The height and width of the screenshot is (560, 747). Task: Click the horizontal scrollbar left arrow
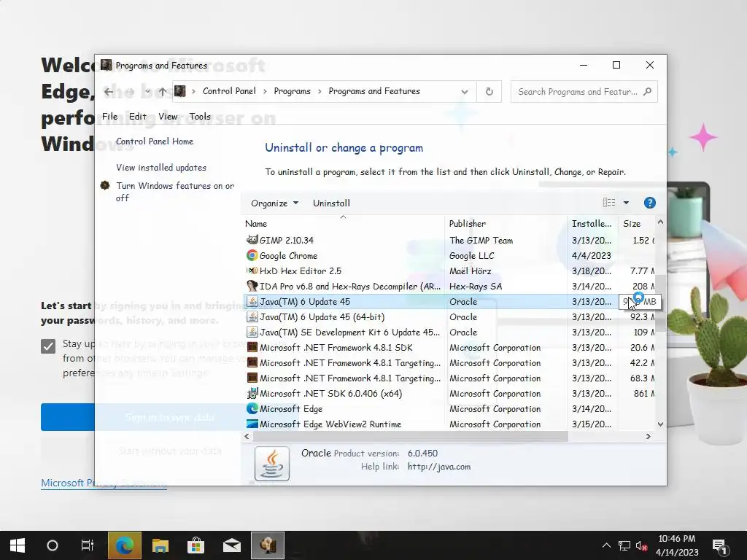click(247, 436)
